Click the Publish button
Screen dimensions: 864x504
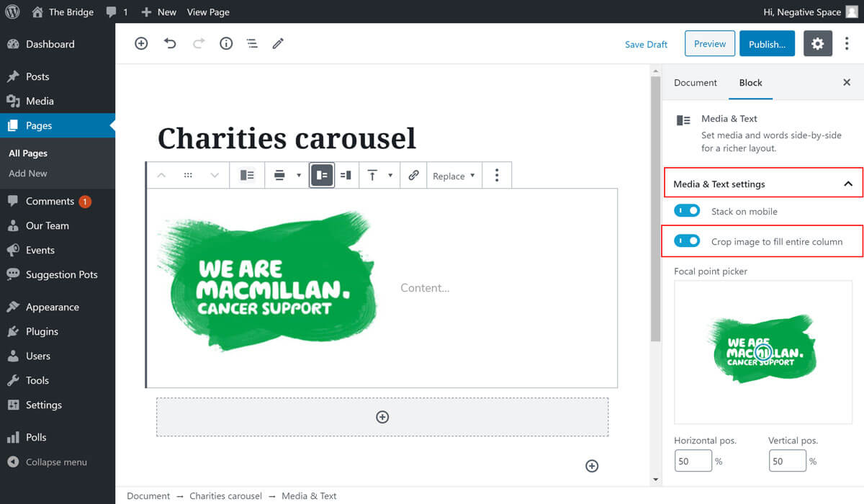pyautogui.click(x=767, y=44)
